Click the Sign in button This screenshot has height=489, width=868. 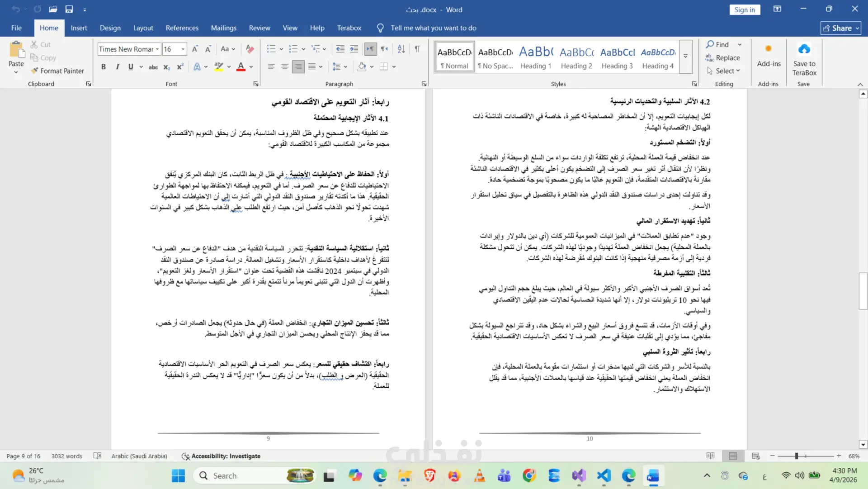(744, 9)
